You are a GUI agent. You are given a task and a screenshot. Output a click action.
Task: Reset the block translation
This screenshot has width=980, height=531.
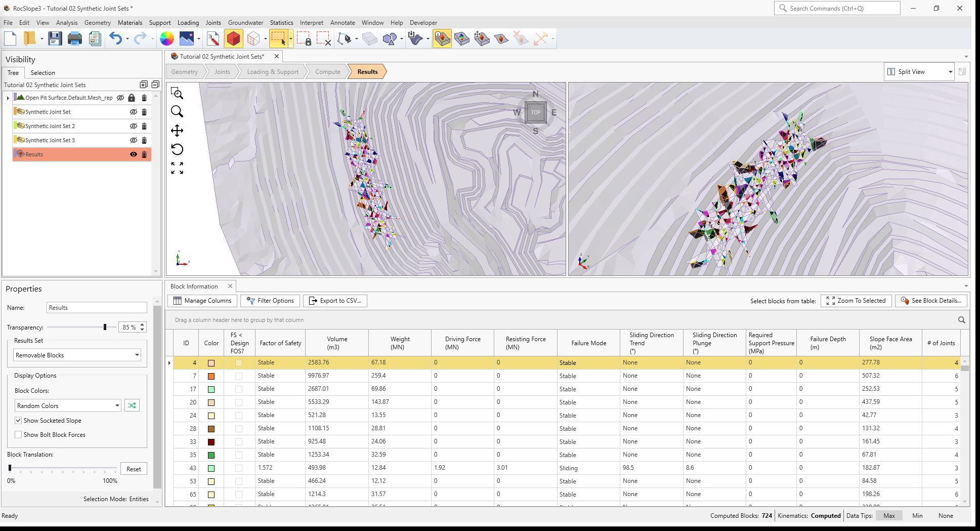point(134,469)
